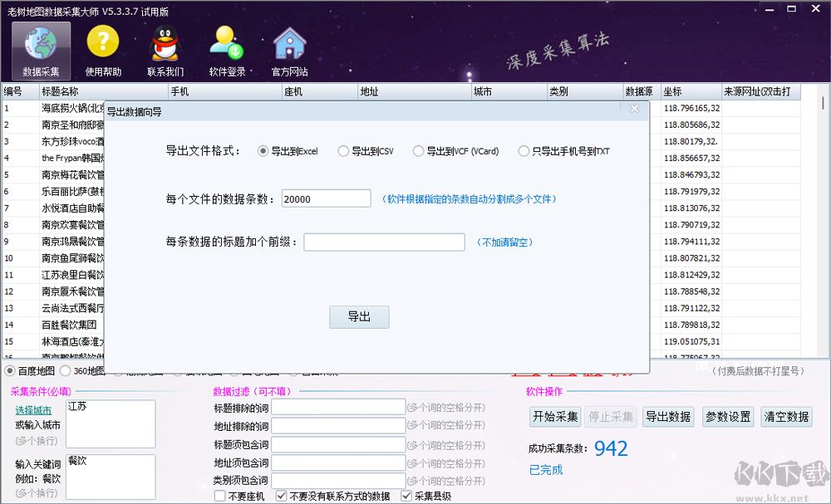Image resolution: width=831 pixels, height=504 pixels.
Task: Open 参数设置 settings
Action: click(726, 416)
